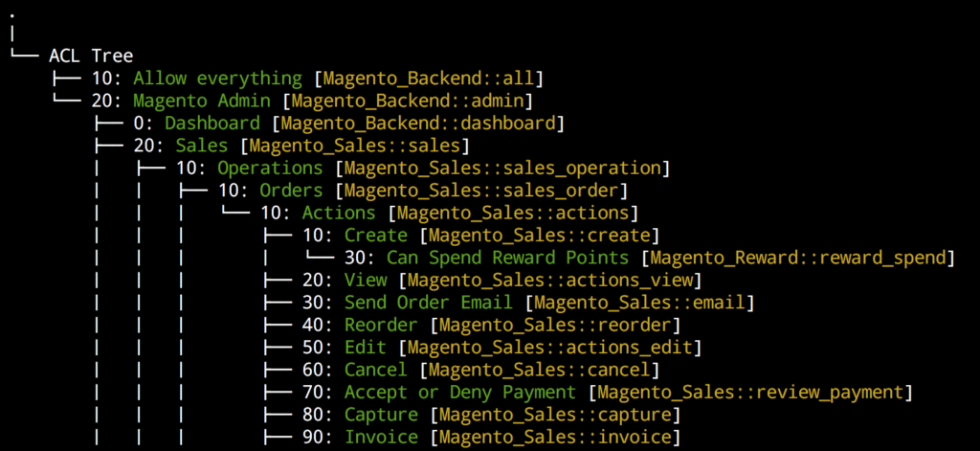Select the Allow everything entry
This screenshot has height=451, width=980.
(x=217, y=79)
